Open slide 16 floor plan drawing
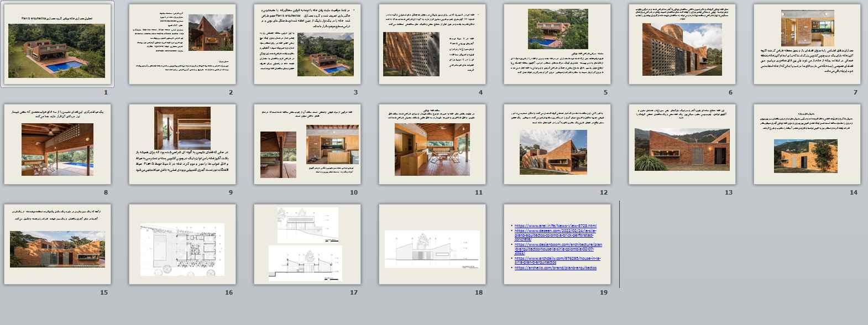 [x=182, y=244]
